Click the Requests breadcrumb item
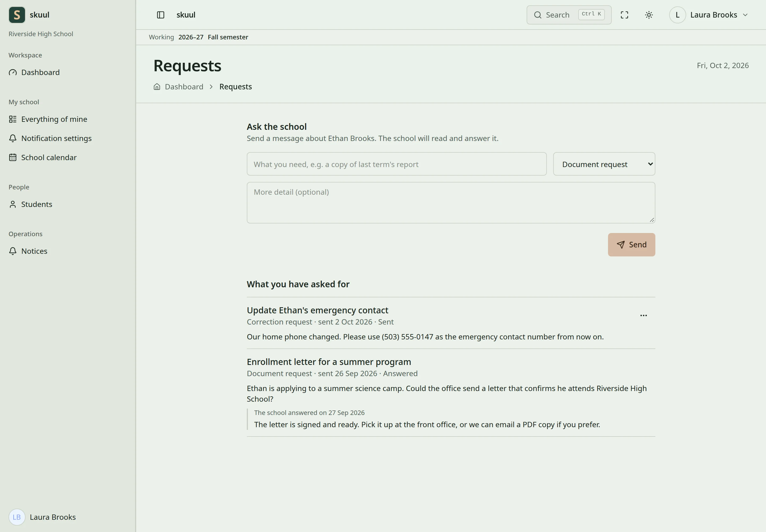The height and width of the screenshot is (532, 766). point(236,87)
